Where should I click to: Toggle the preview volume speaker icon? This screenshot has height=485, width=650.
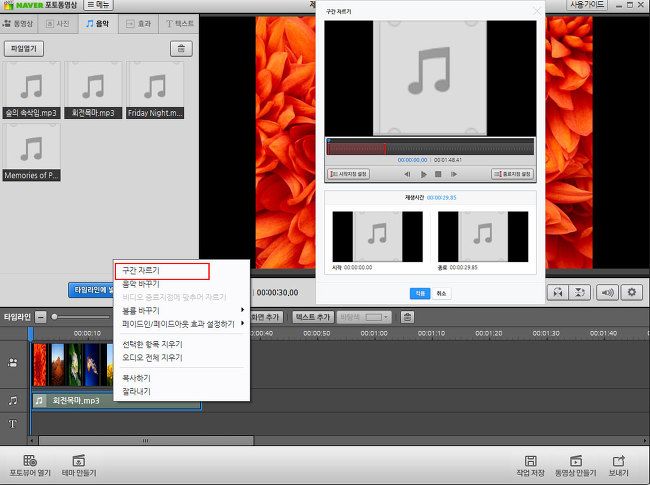[x=607, y=292]
